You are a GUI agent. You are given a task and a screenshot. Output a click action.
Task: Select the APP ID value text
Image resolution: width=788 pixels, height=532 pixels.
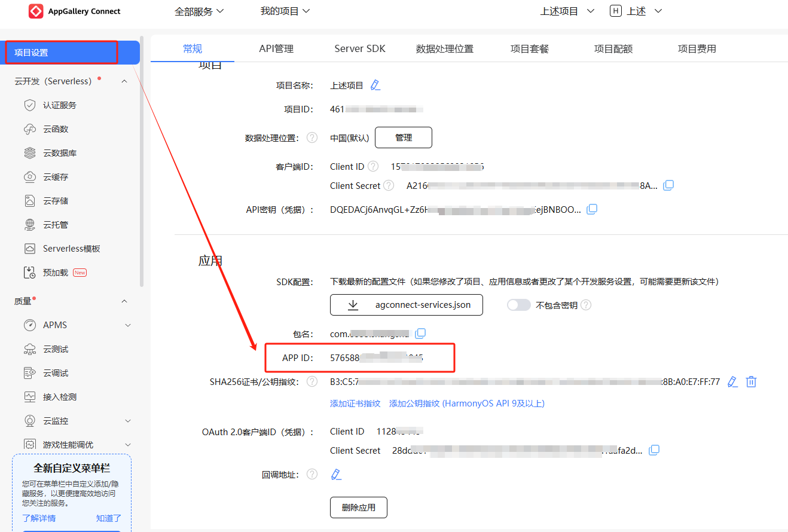[x=377, y=358]
